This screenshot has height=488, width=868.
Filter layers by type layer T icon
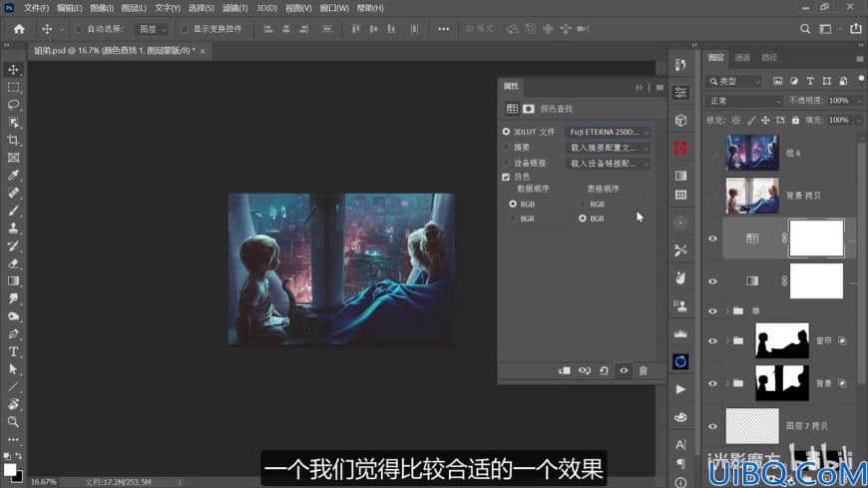(x=810, y=81)
